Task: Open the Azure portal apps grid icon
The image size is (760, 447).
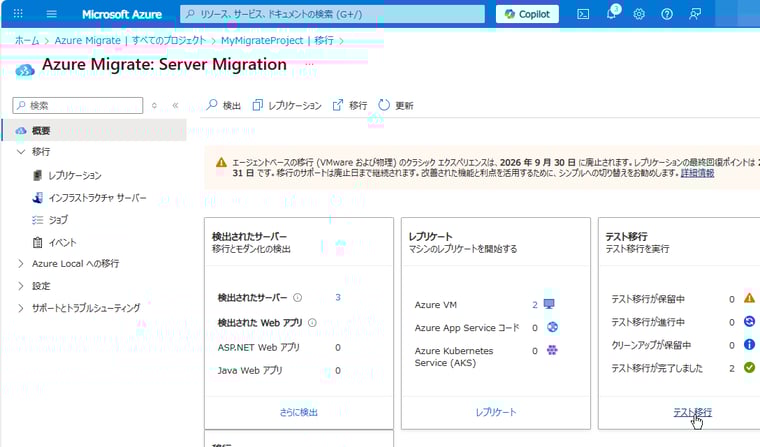Action: point(18,14)
